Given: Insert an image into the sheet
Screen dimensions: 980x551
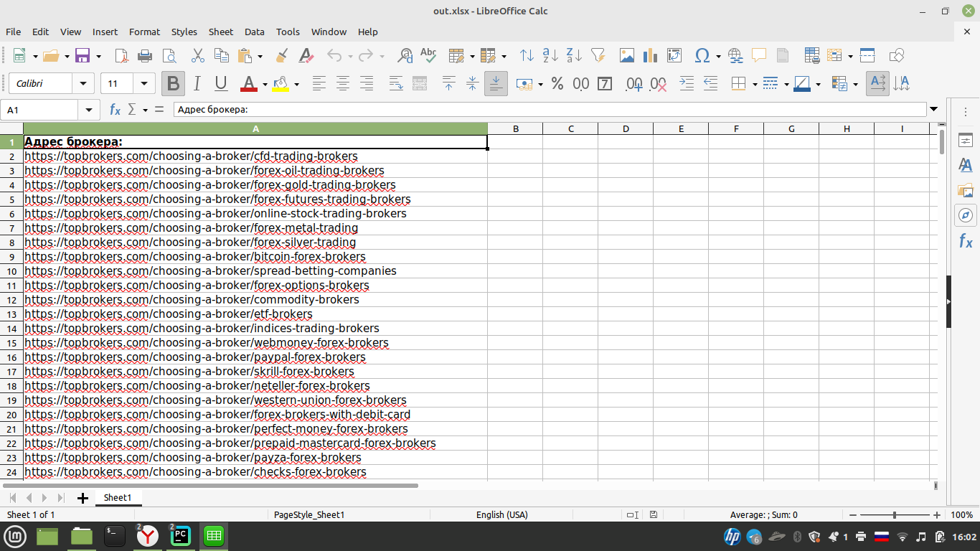Looking at the screenshot, I should click(627, 55).
